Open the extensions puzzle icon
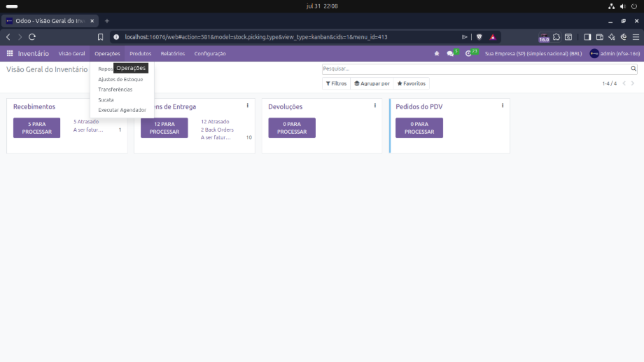Screen dimensions: 644x362 click(556, 37)
